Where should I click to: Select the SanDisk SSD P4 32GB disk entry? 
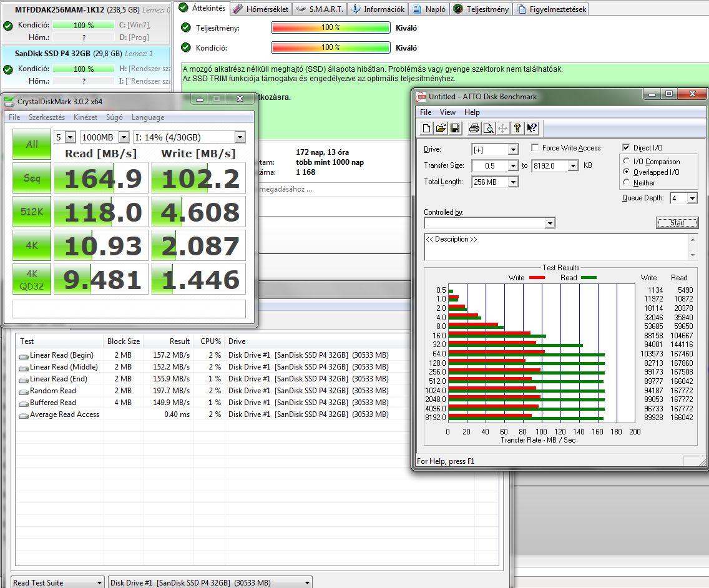[86, 67]
